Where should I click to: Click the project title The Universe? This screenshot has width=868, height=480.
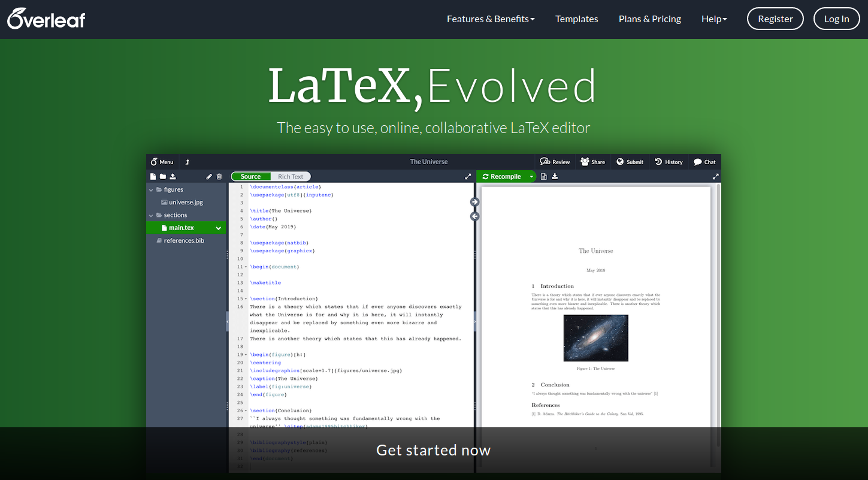click(428, 162)
